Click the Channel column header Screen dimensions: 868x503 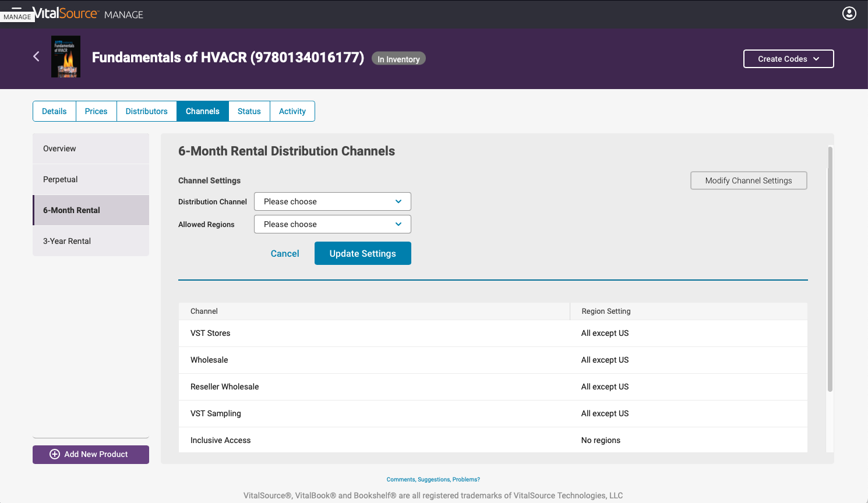pyautogui.click(x=374, y=311)
